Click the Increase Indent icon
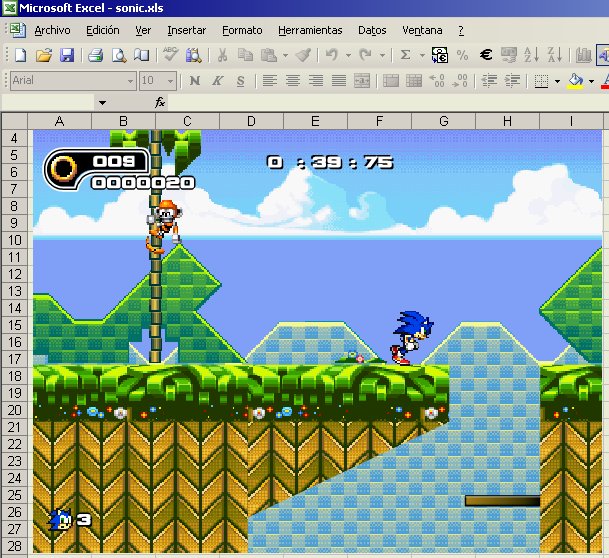609x558 pixels. click(x=513, y=81)
